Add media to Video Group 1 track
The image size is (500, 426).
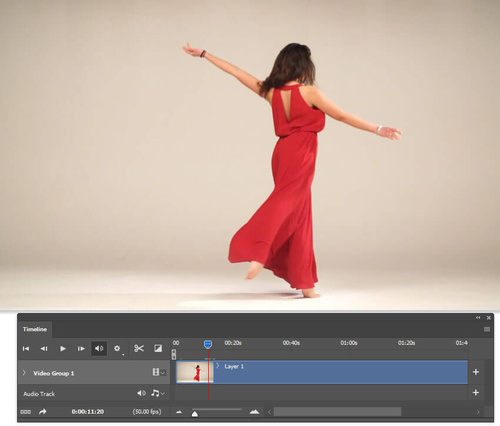(x=476, y=372)
